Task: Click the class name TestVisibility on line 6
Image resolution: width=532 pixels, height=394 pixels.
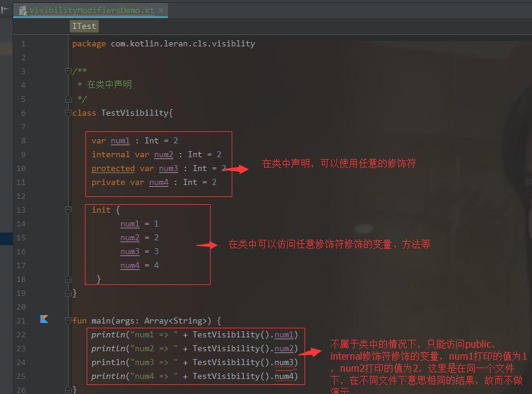Action: (x=135, y=113)
